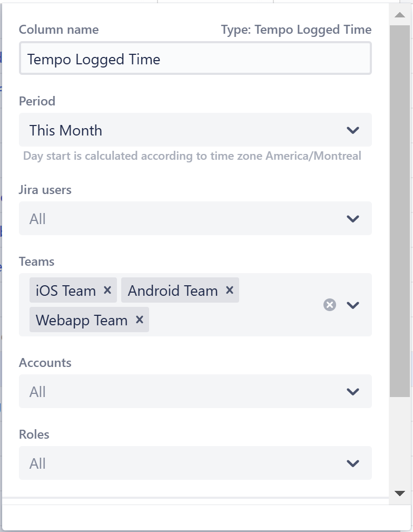Click the scrollbar up arrow

pos(400,14)
